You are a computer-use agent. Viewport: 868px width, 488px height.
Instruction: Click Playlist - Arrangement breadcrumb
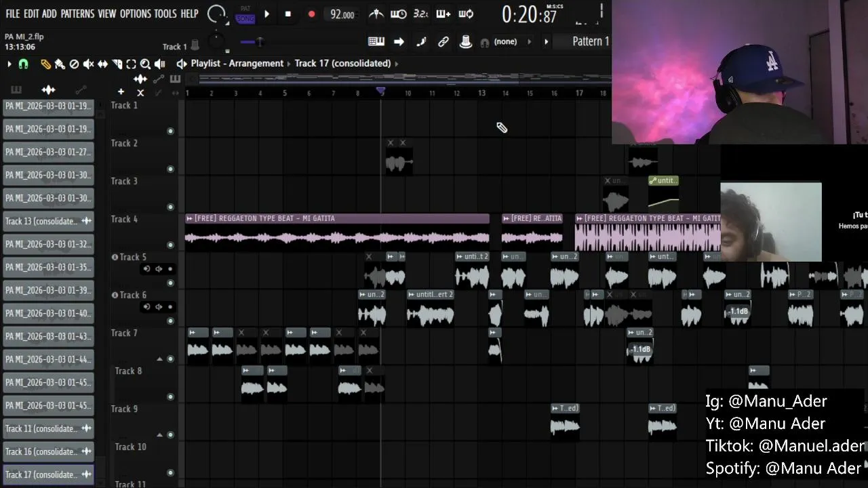(x=237, y=64)
